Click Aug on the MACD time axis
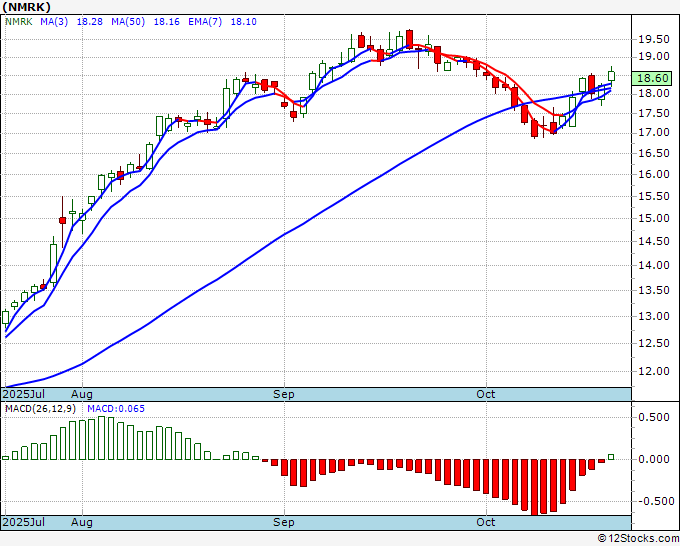This screenshot has width=680, height=546. point(82,522)
